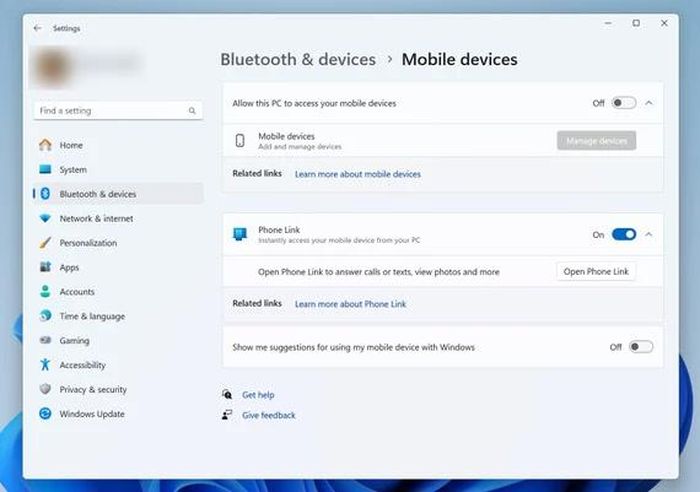Open Learn more about mobile devices link

coord(358,174)
